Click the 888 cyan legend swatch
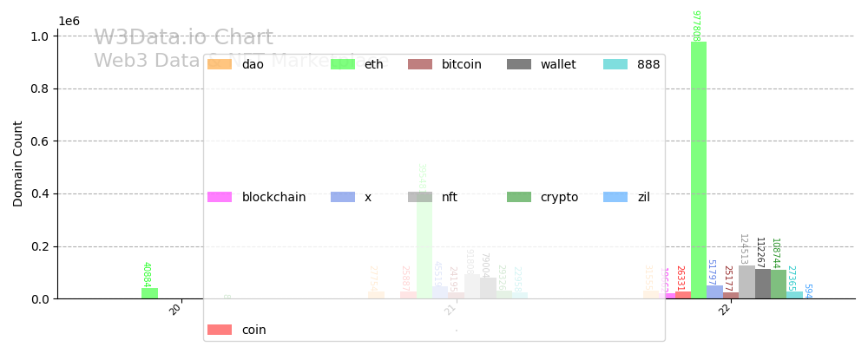The image size is (868, 347). tap(615, 64)
